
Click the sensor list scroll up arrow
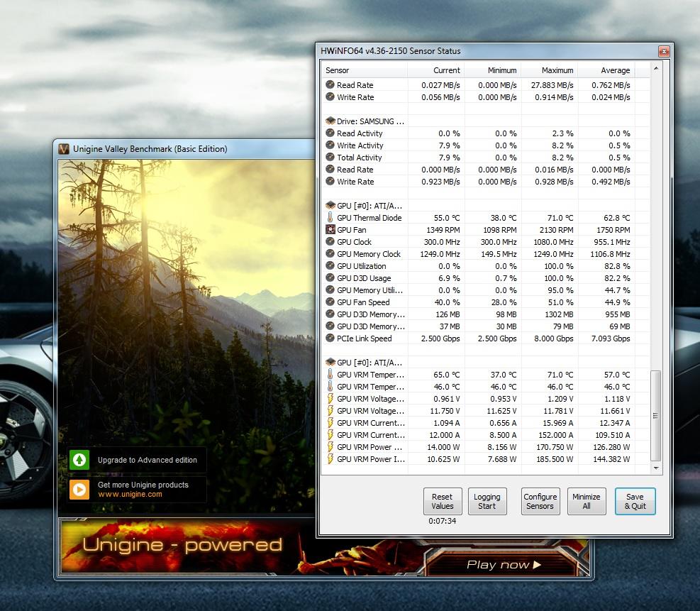(x=656, y=68)
